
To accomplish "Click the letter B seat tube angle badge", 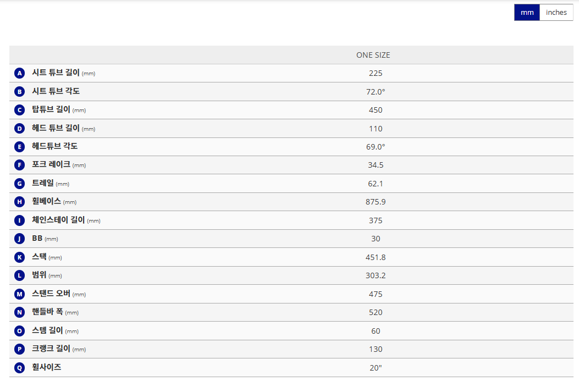I will [20, 92].
